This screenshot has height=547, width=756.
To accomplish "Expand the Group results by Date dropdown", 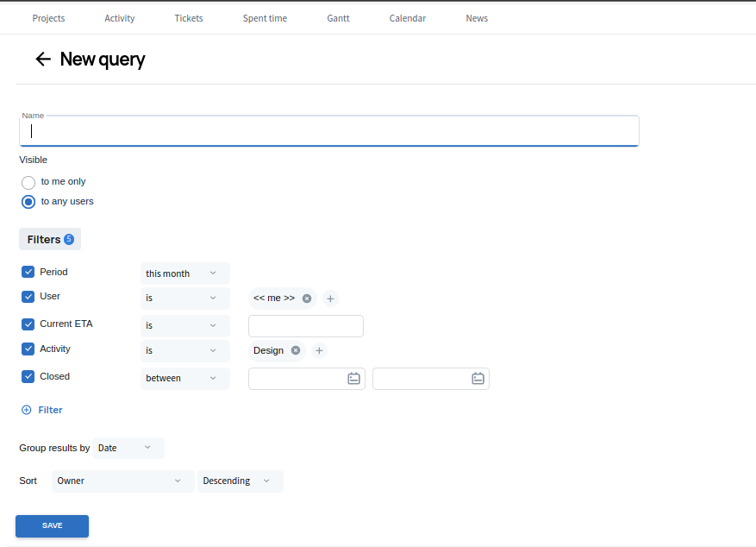I will tap(128, 448).
